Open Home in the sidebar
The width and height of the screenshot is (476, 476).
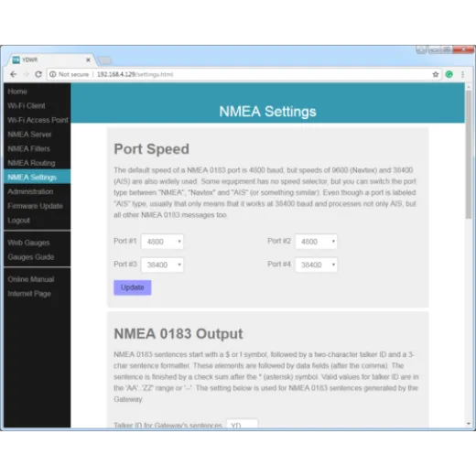[17, 92]
